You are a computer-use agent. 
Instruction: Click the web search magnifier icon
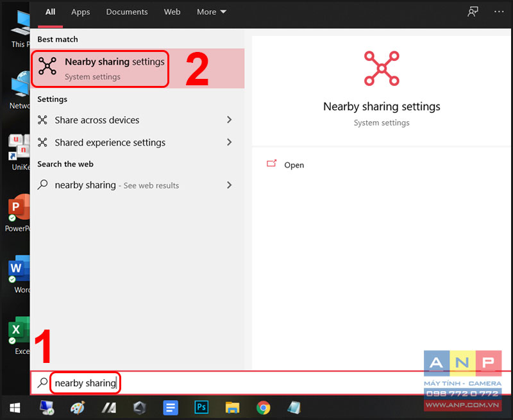[x=42, y=185]
